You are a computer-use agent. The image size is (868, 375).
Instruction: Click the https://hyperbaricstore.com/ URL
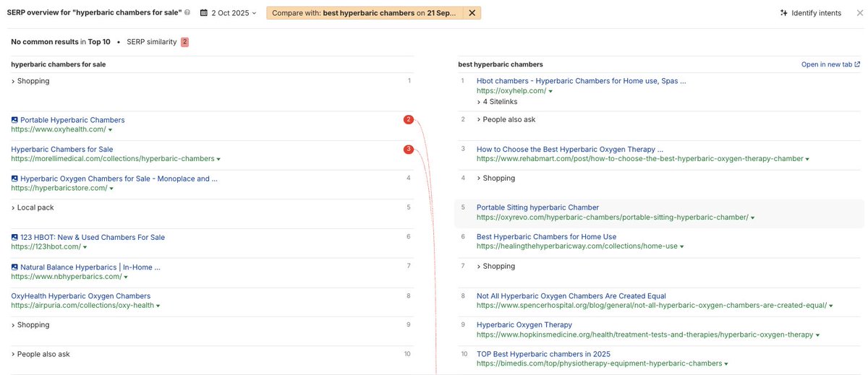pos(59,189)
